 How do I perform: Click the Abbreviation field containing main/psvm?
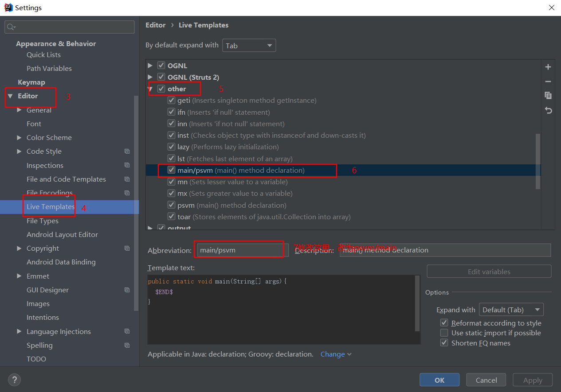point(243,250)
